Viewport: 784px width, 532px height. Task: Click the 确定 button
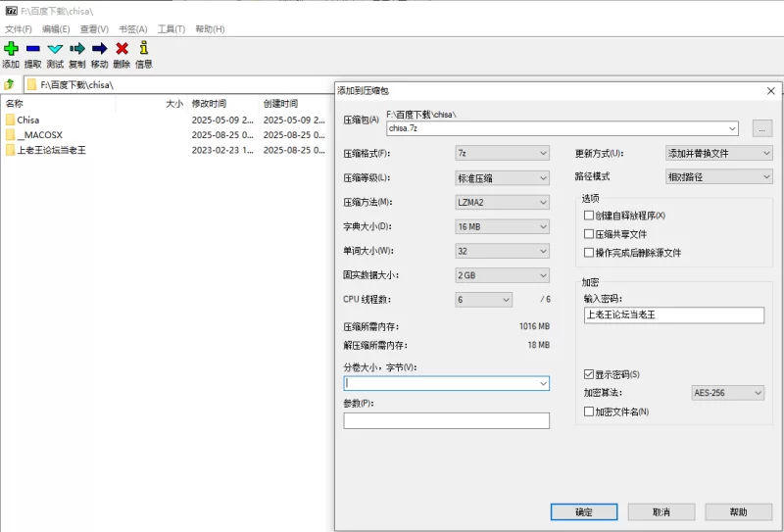583,512
